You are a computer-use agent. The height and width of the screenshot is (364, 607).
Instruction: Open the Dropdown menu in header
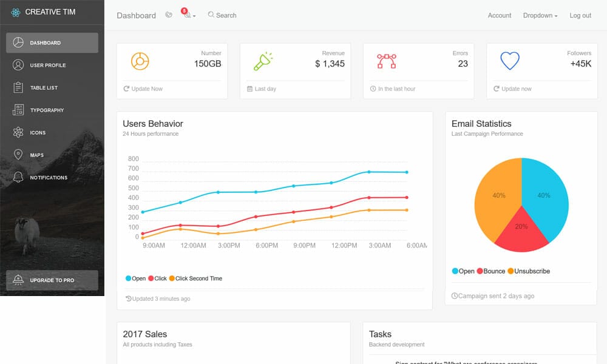[x=539, y=15]
